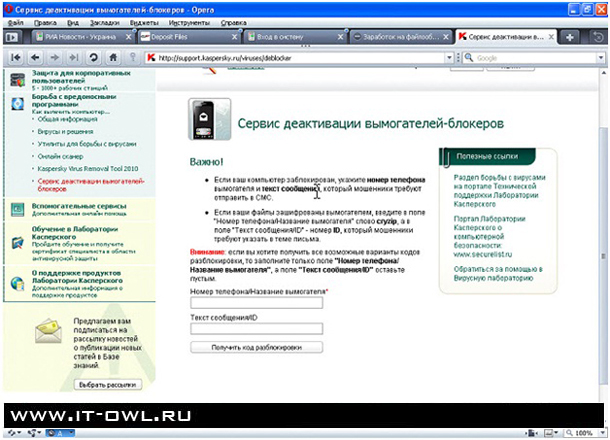The width and height of the screenshot is (610, 440).
Task: Open the search engine dropdown arrow
Action: 601,58
